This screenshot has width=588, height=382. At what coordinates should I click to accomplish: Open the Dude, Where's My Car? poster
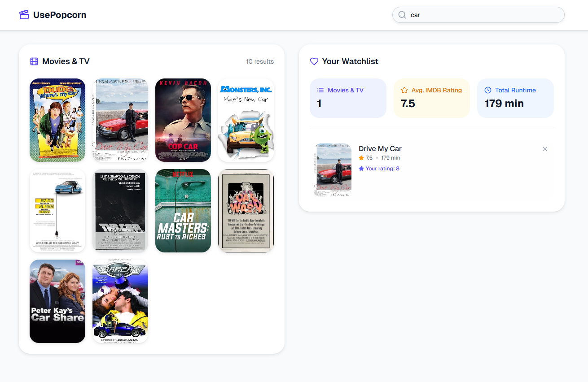click(x=57, y=120)
